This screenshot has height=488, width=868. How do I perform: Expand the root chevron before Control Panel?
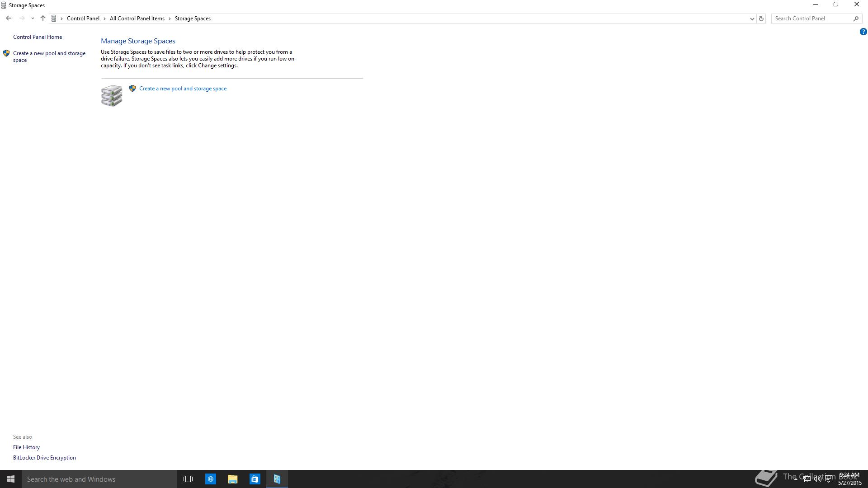coord(62,19)
